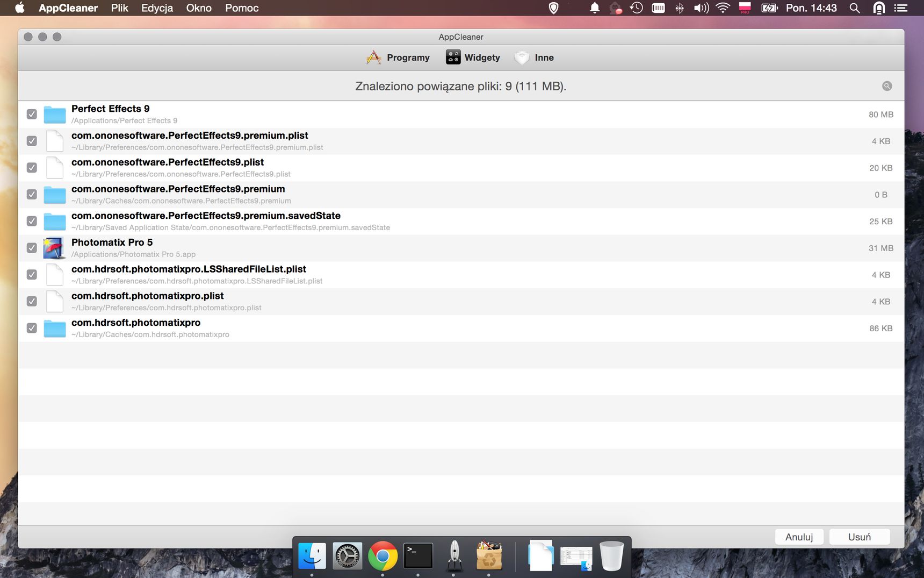Click the clock showing Pon. 14:43

click(x=811, y=8)
